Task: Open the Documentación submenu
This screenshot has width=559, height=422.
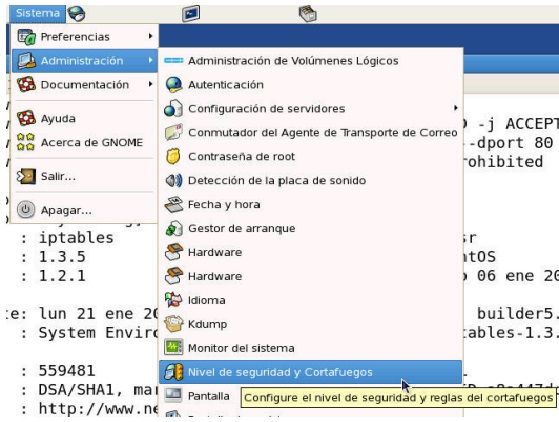Action: (x=85, y=84)
